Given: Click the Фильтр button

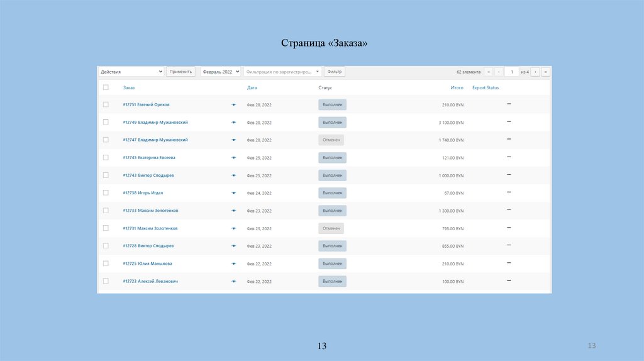Looking at the screenshot, I should 335,72.
